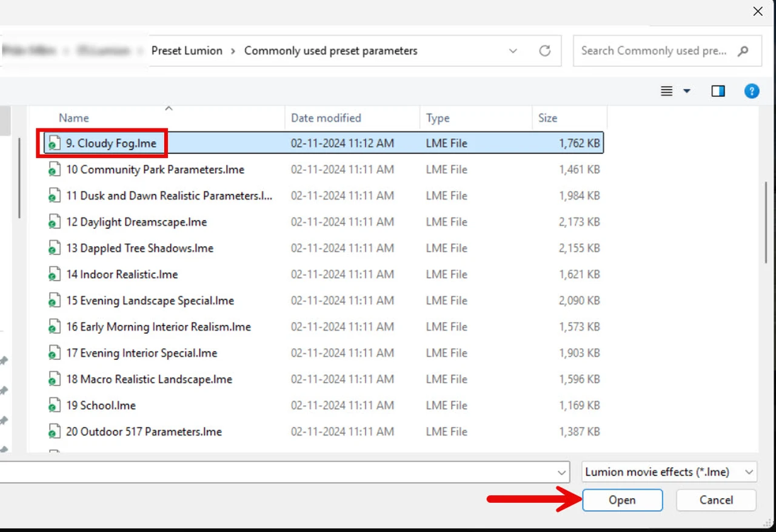Select 15 Evening Landscape Special.lme
Viewport: 776px width, 532px height.
tap(150, 301)
